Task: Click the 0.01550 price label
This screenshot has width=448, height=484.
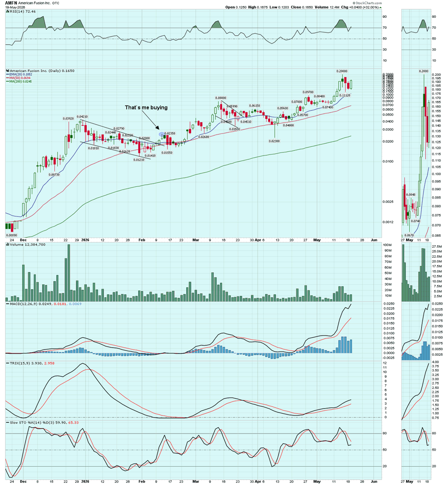Action: [x=168, y=153]
